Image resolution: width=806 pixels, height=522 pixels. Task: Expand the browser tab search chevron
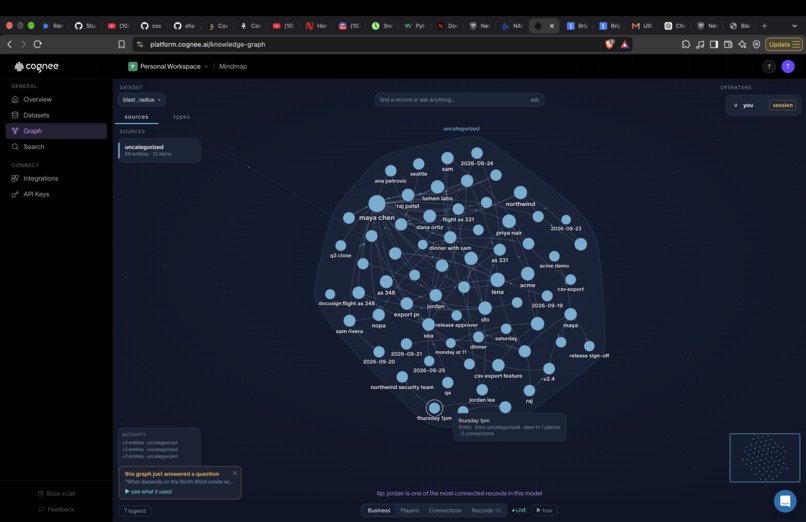pyautogui.click(x=794, y=26)
